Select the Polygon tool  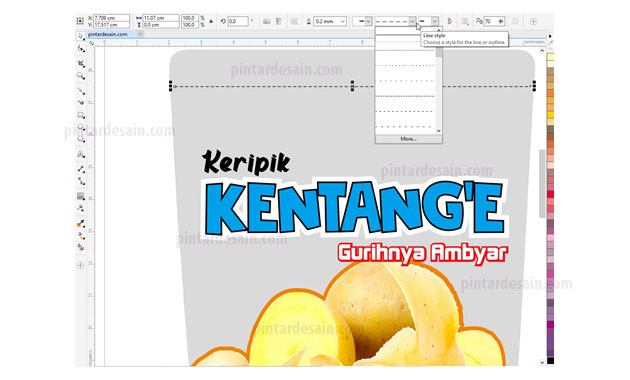(x=81, y=139)
